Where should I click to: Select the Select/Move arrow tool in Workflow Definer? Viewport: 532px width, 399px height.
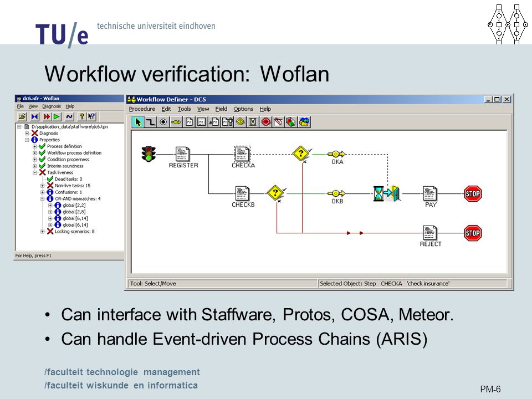coord(138,122)
